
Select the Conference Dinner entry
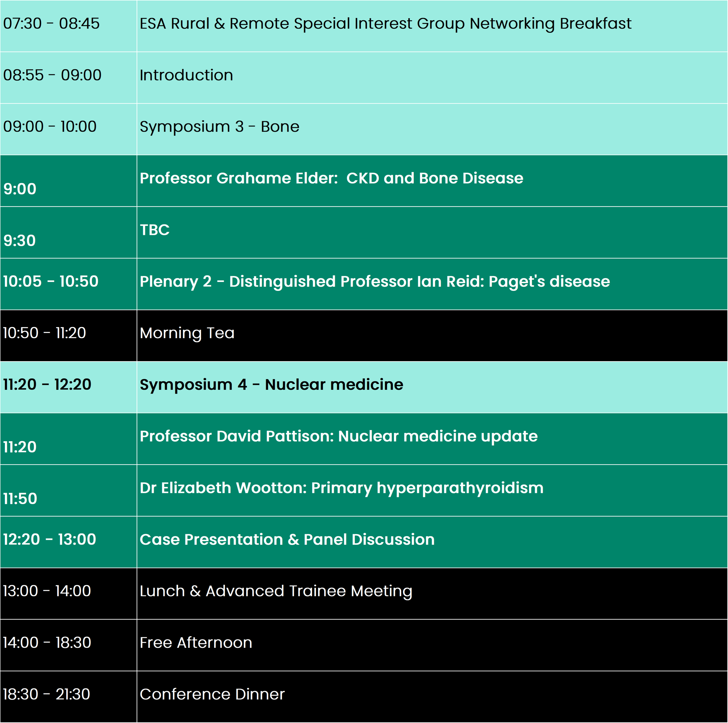pos(212,694)
